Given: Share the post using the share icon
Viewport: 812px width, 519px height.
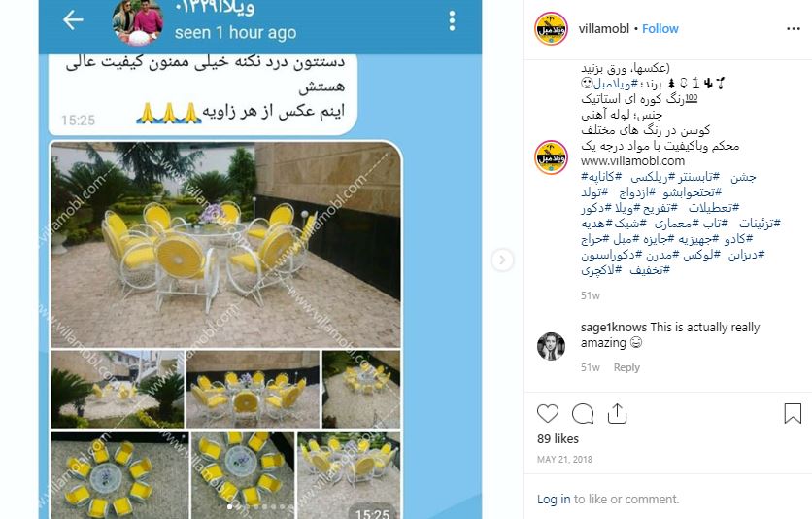Looking at the screenshot, I should [617, 413].
